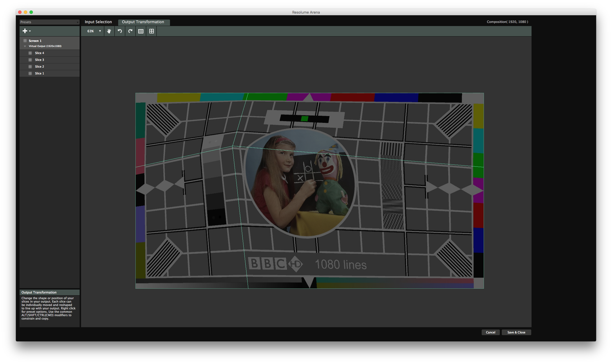Click the Cancel button
Image resolution: width=612 pixels, height=364 pixels.
click(x=490, y=332)
